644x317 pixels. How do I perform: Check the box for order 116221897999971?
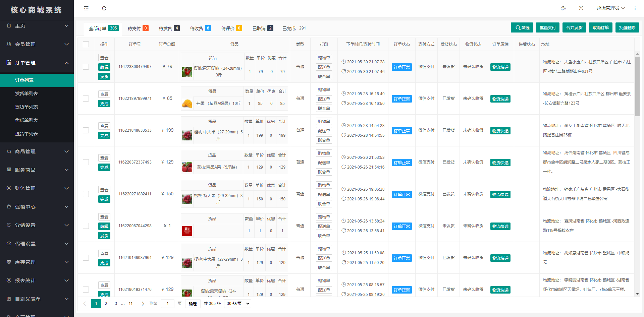click(x=86, y=99)
